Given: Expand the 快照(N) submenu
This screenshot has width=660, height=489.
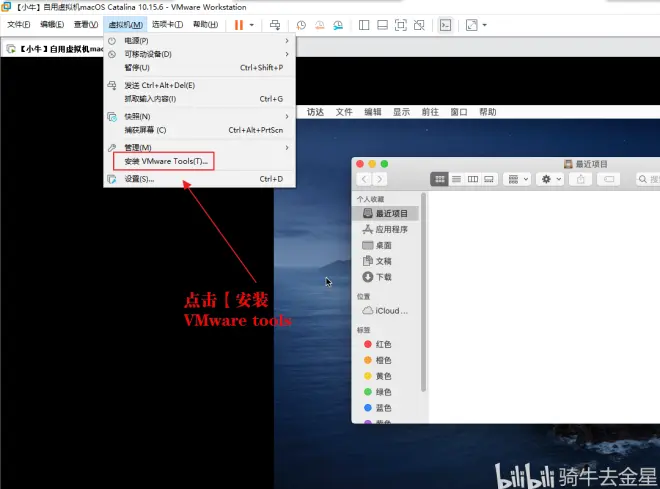Looking at the screenshot, I should (200, 117).
